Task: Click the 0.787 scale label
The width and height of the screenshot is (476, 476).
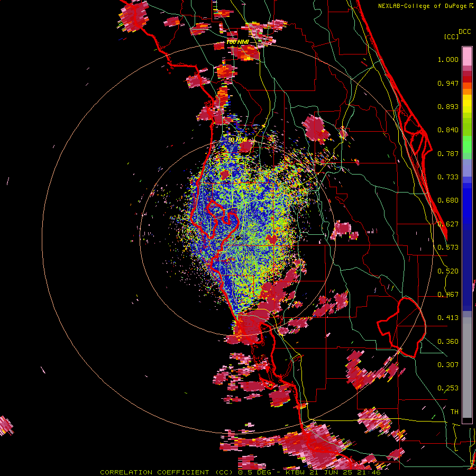Action: [x=448, y=153]
